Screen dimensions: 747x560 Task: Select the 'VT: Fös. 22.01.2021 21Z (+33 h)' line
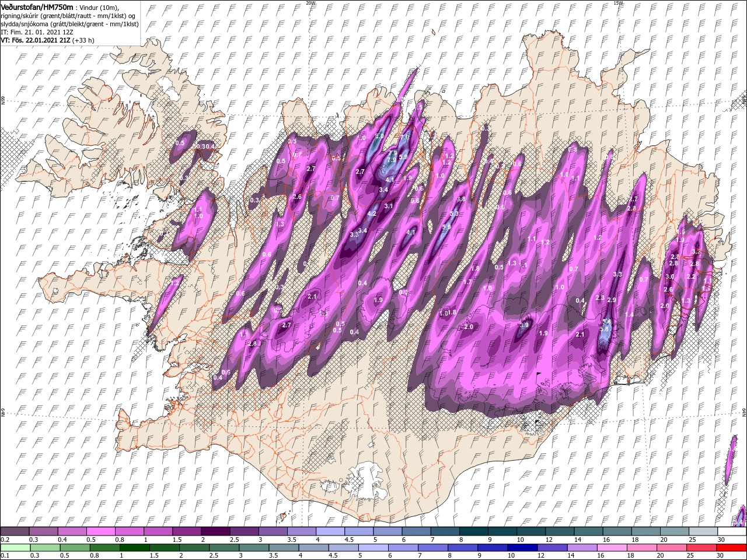[47, 40]
